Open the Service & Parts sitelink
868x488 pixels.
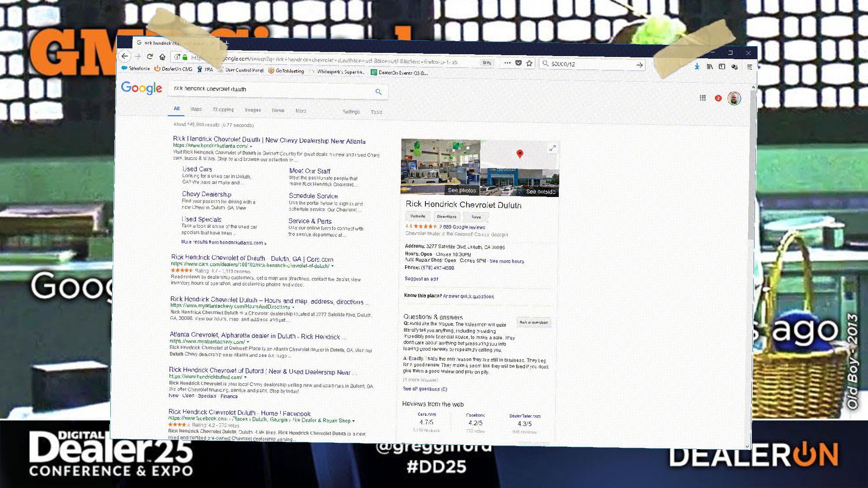click(x=310, y=221)
